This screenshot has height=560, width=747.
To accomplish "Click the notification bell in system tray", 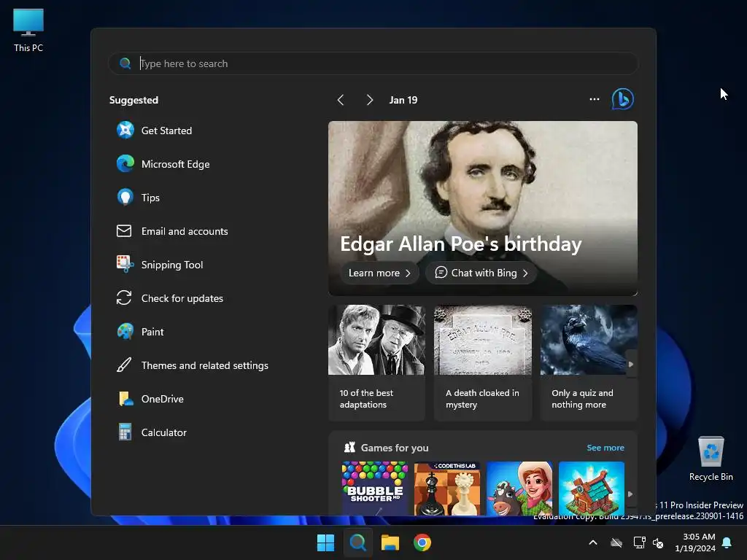I will pos(727,542).
